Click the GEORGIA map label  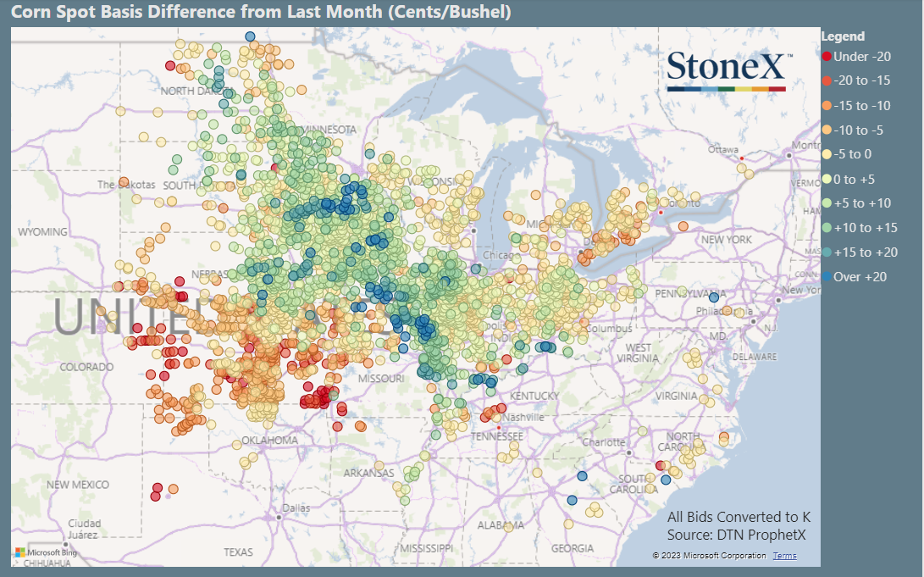click(573, 548)
